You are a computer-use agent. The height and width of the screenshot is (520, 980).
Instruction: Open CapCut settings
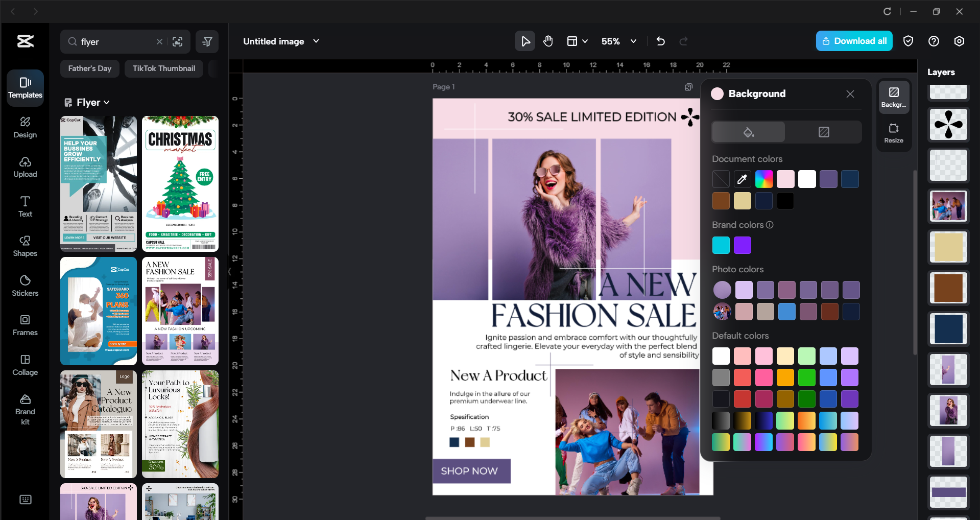click(959, 41)
